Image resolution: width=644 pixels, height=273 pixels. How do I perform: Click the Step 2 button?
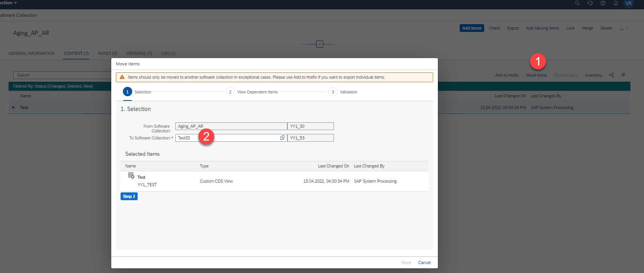coord(129,196)
